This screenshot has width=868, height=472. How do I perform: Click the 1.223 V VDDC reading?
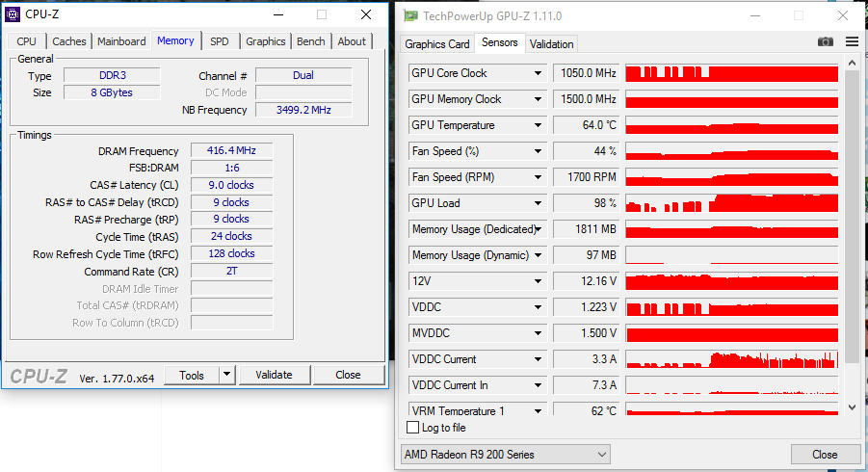(587, 307)
